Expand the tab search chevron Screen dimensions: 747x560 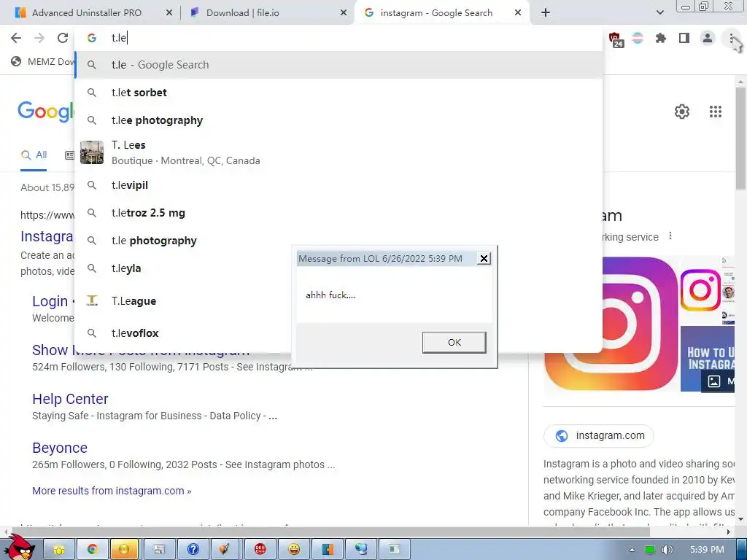(659, 13)
